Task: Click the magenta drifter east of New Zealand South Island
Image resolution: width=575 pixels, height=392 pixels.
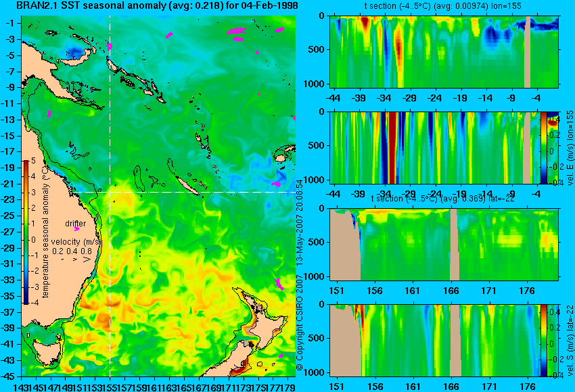Action: pyautogui.click(x=281, y=356)
